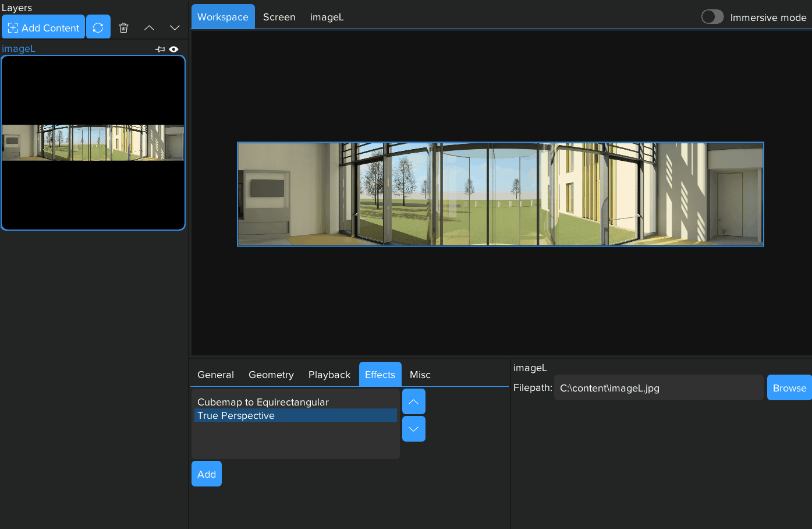Select Cubemap to Equirectangular effect
This screenshot has width=812, height=529.
[263, 402]
